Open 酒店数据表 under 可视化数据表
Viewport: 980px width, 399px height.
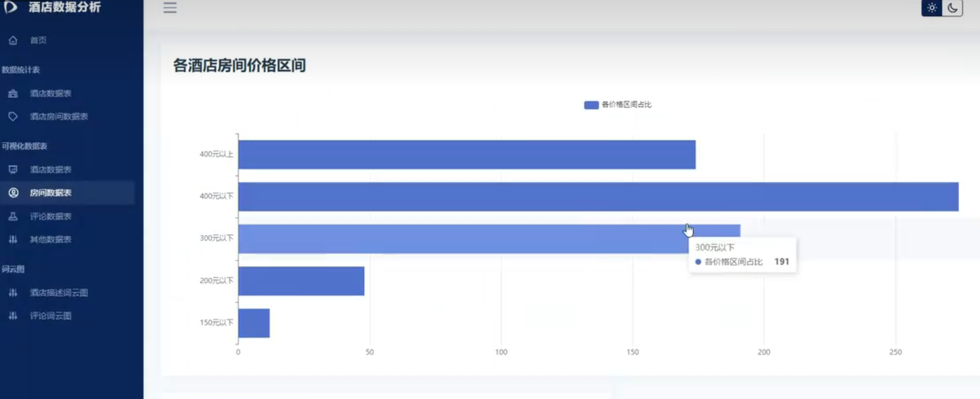(x=51, y=170)
